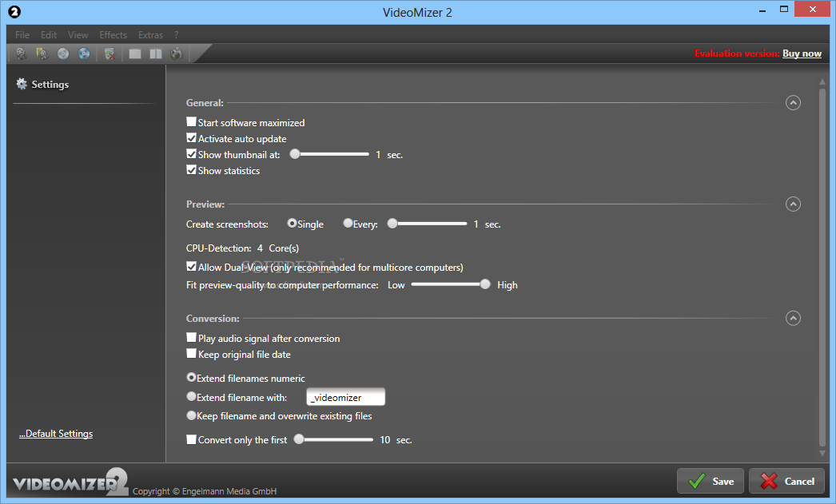Click the red X on Cancel
This screenshot has width=836, height=504.
click(x=769, y=481)
